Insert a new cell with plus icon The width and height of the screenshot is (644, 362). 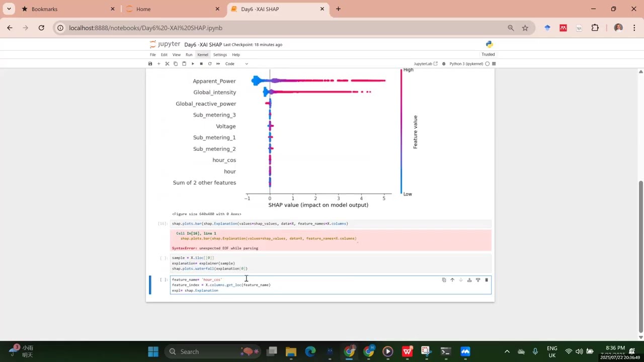click(x=158, y=64)
